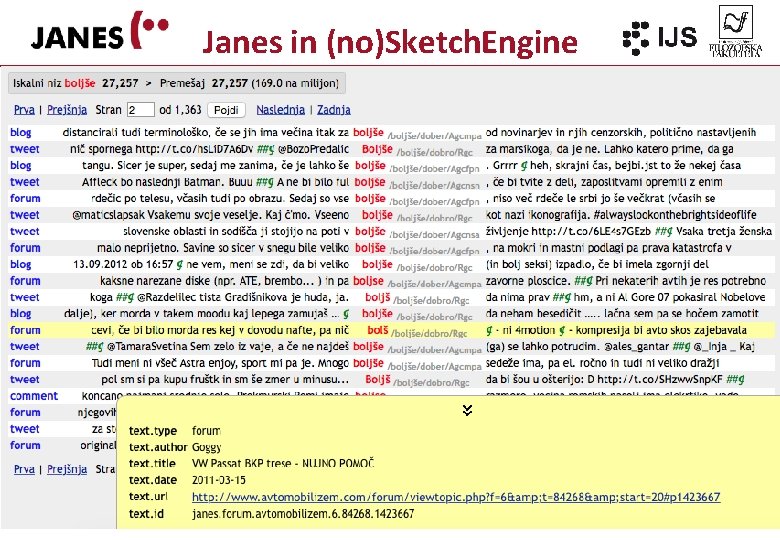Click text.id 'janes.forum.avtomobilizem.6.84268.1423667'
Screen dimensions: 780x540
[303, 514]
